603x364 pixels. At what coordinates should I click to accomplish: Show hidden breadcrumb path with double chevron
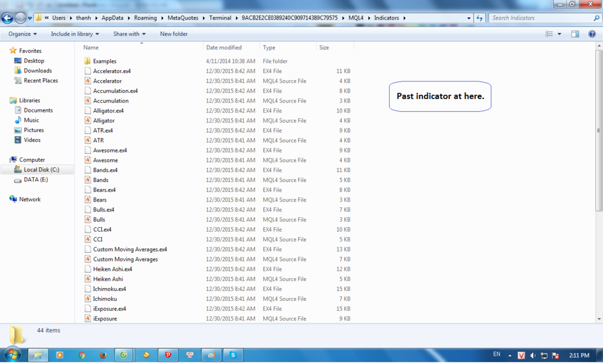[x=47, y=18]
